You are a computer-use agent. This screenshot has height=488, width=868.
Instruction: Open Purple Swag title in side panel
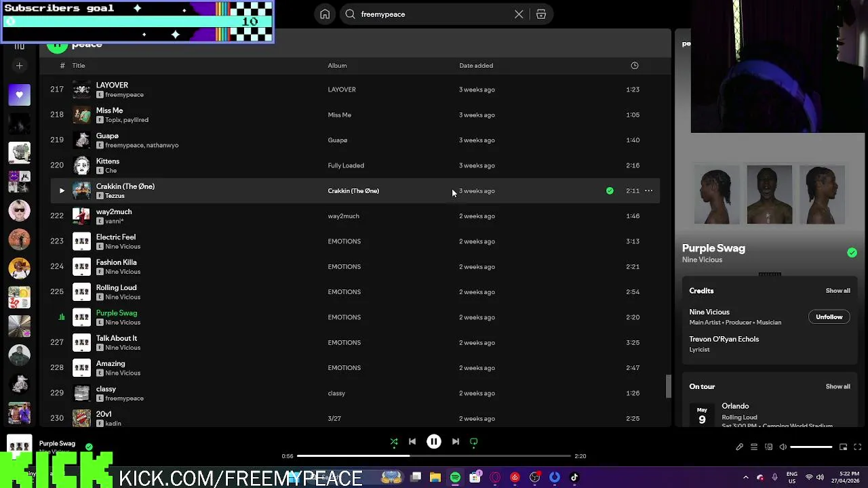pyautogui.click(x=713, y=248)
